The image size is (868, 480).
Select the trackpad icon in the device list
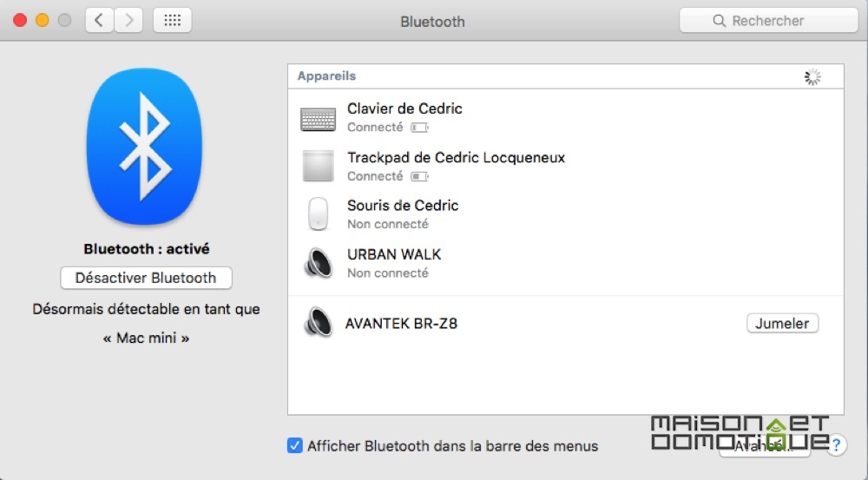tap(319, 166)
